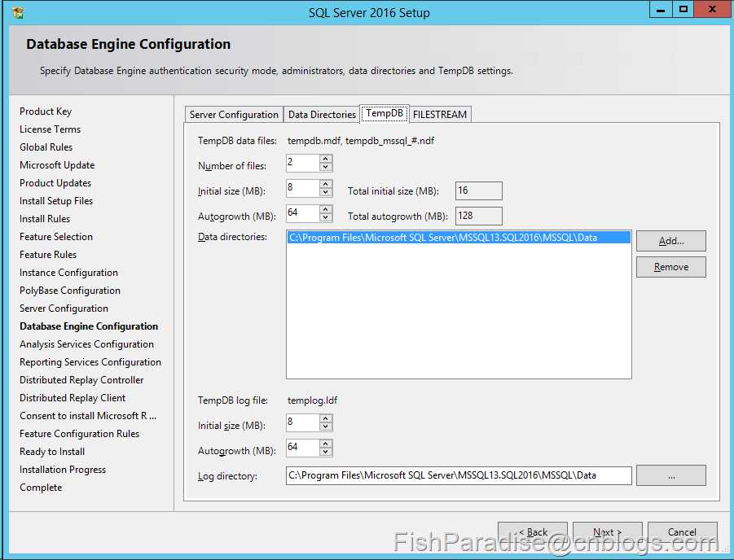Increase the Number of files value

pos(326,159)
